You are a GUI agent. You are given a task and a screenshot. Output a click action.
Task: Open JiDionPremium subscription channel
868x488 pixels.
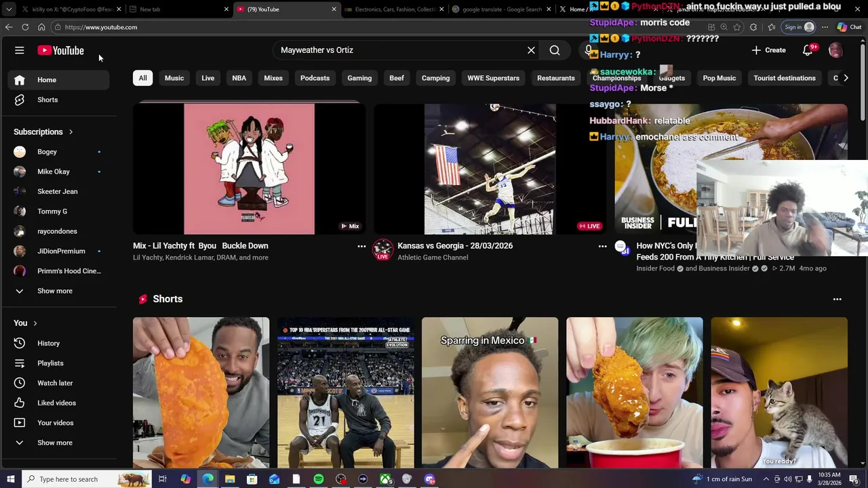[59, 251]
